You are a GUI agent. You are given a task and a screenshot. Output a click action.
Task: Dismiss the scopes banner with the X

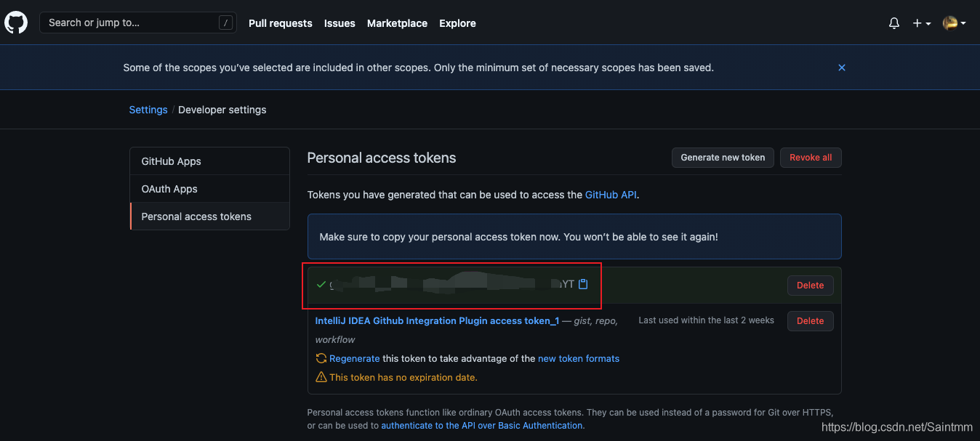(841, 67)
